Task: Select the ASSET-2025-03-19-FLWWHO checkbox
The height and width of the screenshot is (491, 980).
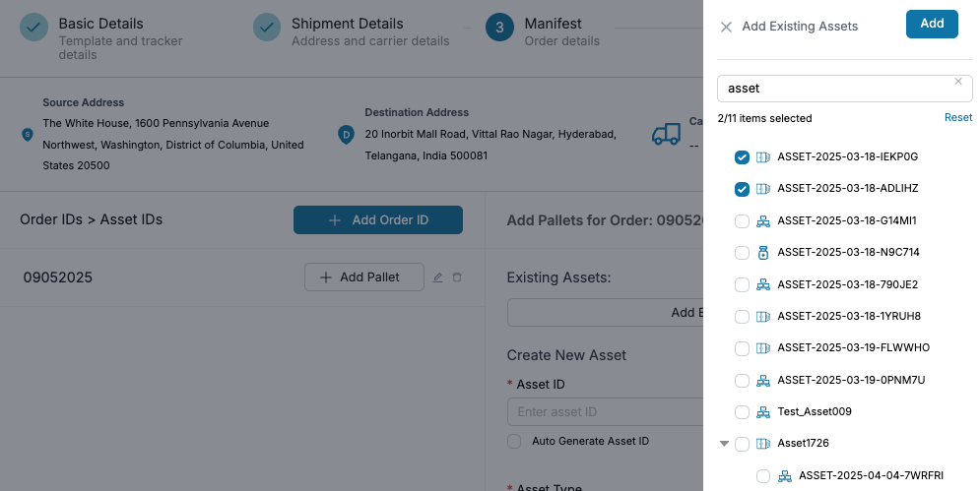Action: 743,348
